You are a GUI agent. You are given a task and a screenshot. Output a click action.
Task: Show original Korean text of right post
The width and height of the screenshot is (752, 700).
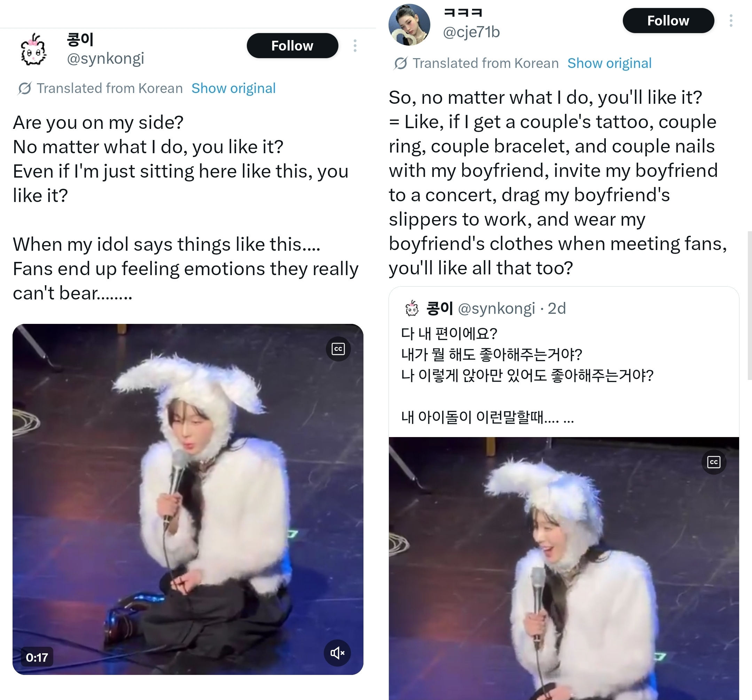click(609, 63)
